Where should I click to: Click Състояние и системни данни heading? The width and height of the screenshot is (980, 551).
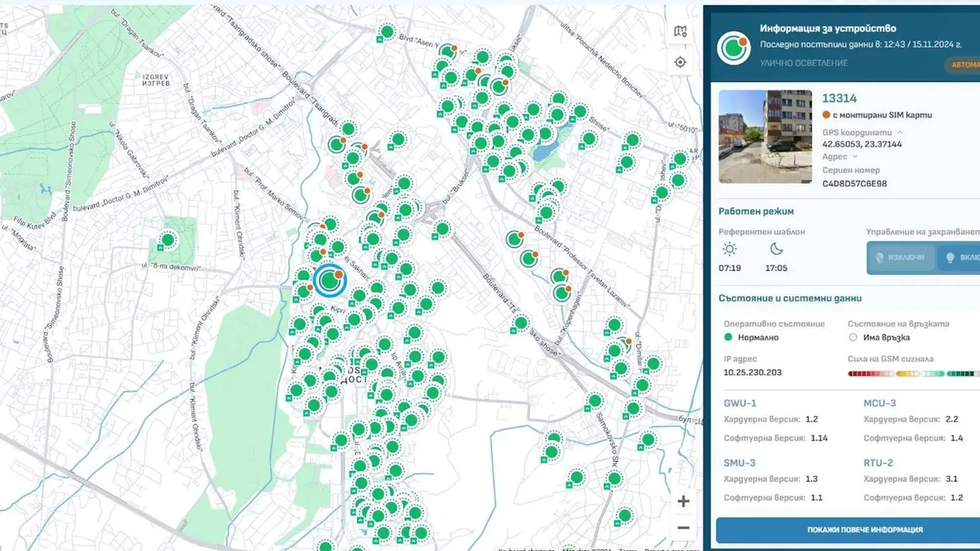tap(790, 298)
